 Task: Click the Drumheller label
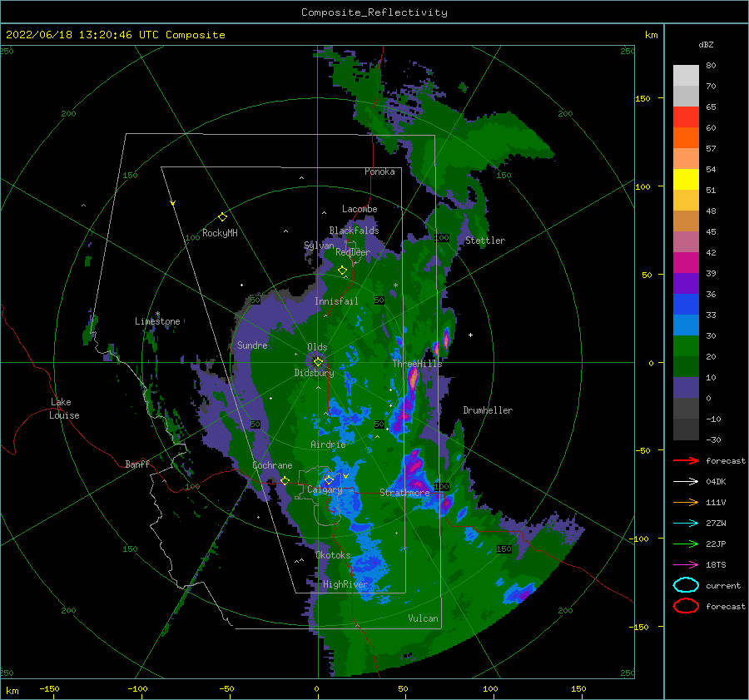click(x=488, y=410)
